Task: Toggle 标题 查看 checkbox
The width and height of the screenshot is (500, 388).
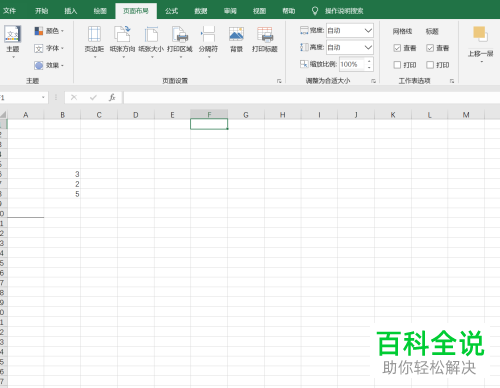Action: [430, 48]
